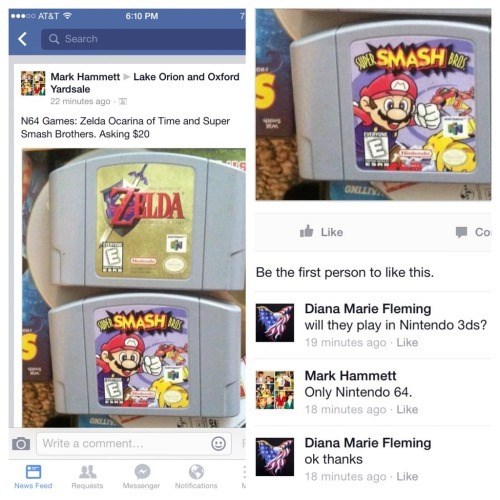The height and width of the screenshot is (500, 500).
Task: Open the Notifications globe tab
Action: click(x=196, y=477)
